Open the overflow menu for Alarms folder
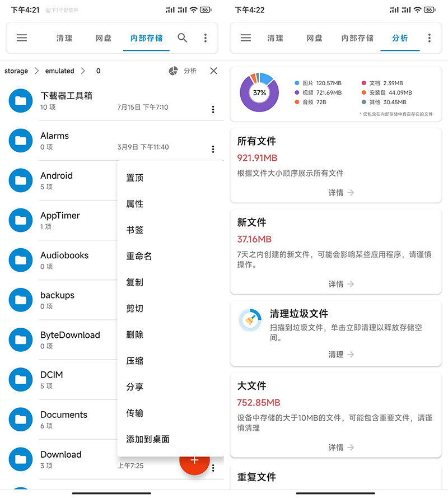The width and height of the screenshot is (448, 498). pyautogui.click(x=213, y=147)
